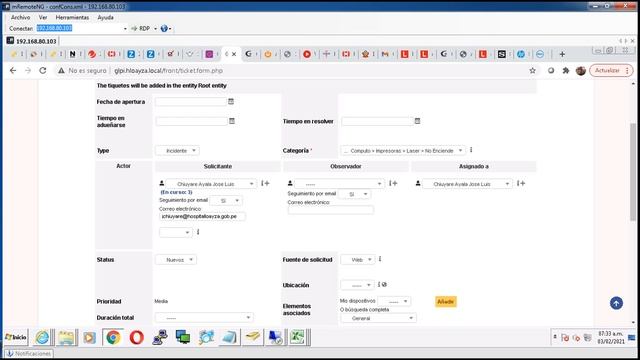Click the browser forward arrow
The image size is (640, 360).
[28, 71]
